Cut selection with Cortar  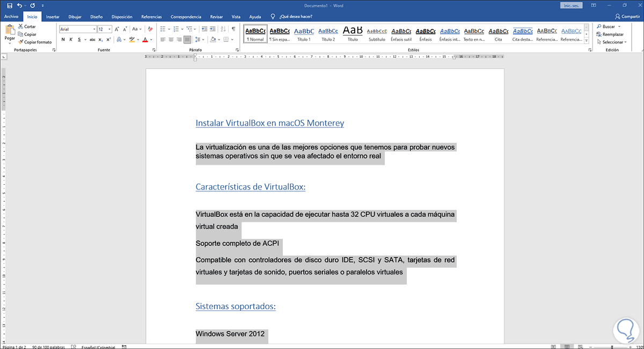coord(27,26)
